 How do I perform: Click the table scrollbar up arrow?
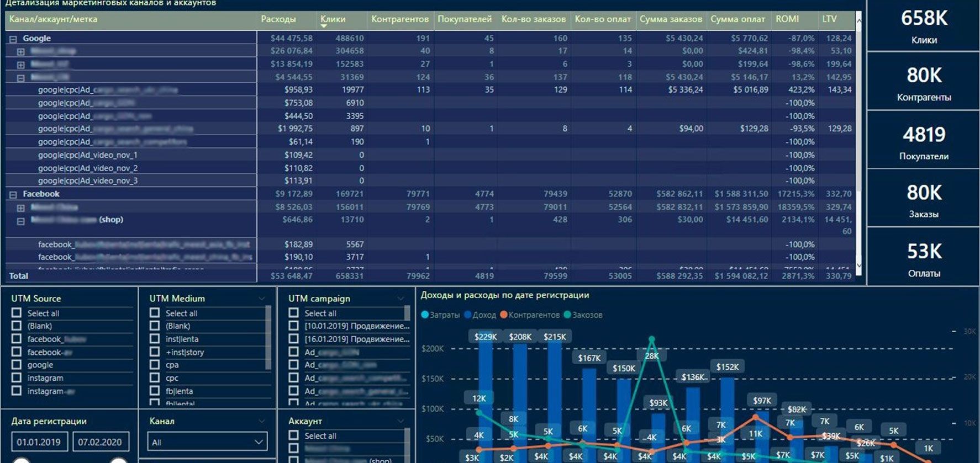[x=858, y=20]
